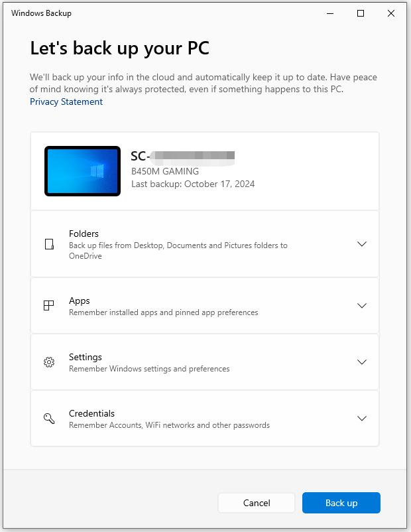Click the Apps grid icon
The width and height of the screenshot is (411, 532).
48,306
